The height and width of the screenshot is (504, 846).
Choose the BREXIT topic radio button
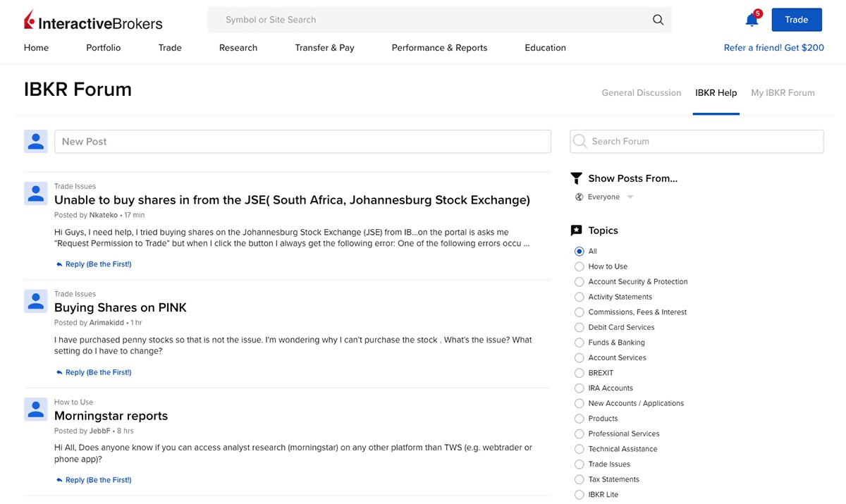pyautogui.click(x=579, y=372)
